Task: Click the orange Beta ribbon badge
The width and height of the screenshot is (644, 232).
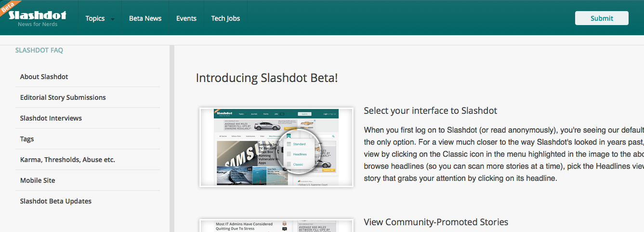Action: pos(8,10)
